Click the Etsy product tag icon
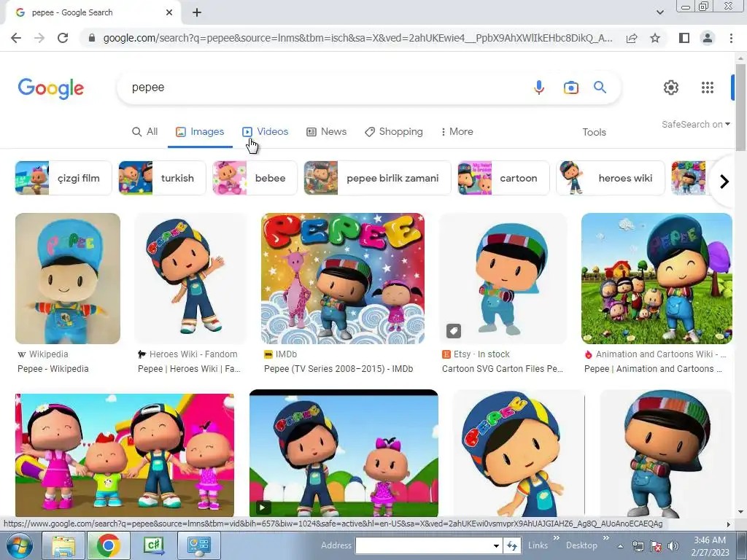The width and height of the screenshot is (747, 560). (454, 331)
